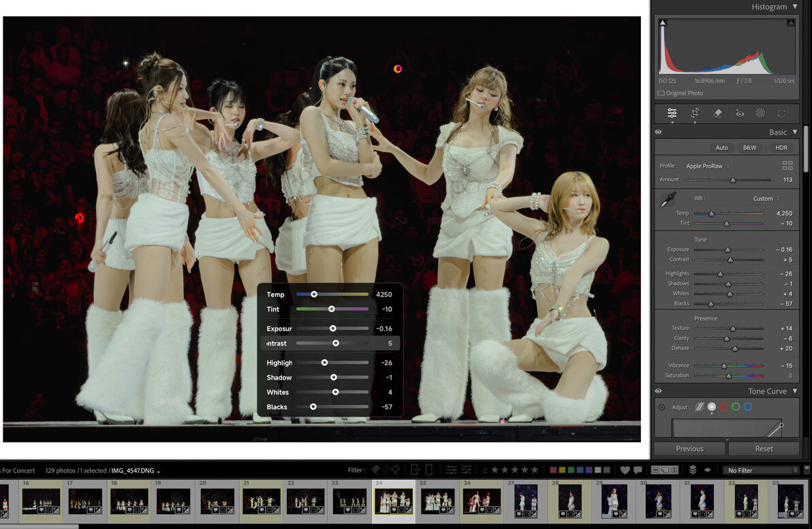This screenshot has height=529, width=812.
Task: Collapse the Basic panel disclosure triangle
Action: tap(795, 132)
